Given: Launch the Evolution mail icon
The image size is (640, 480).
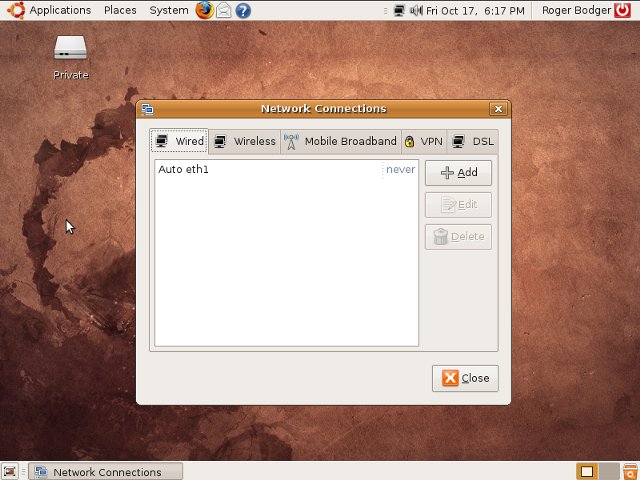Looking at the screenshot, I should click(x=224, y=10).
